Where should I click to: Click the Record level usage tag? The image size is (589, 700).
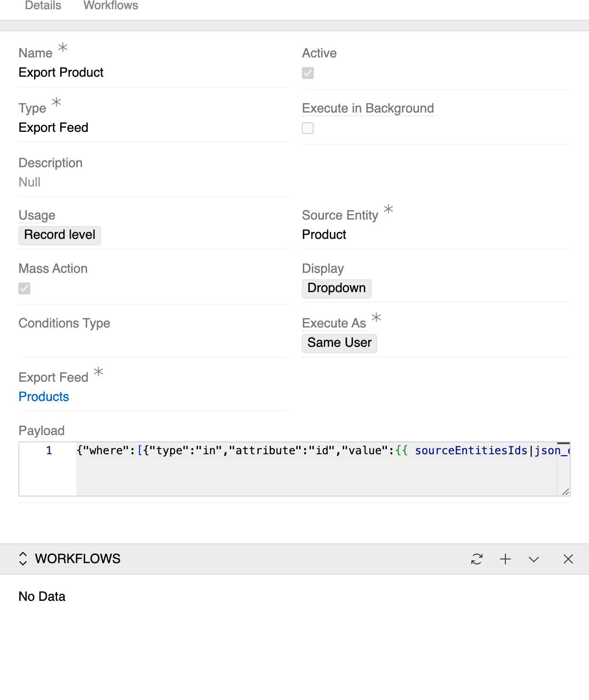point(59,235)
